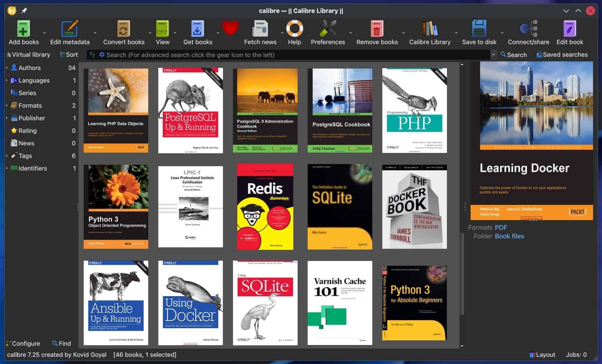The height and width of the screenshot is (364, 602).
Task: Click the heart-shaped Donate icon
Action: pyautogui.click(x=230, y=29)
